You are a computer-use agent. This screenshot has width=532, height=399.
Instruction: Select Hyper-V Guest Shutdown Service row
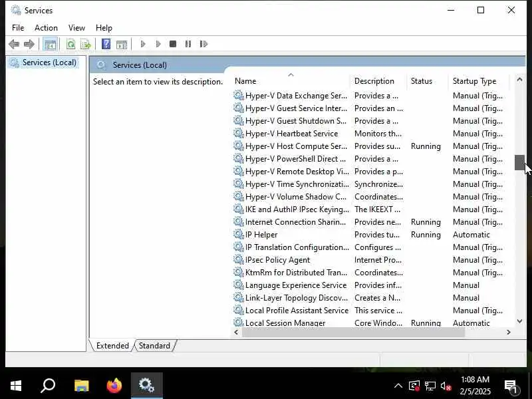[371, 121]
